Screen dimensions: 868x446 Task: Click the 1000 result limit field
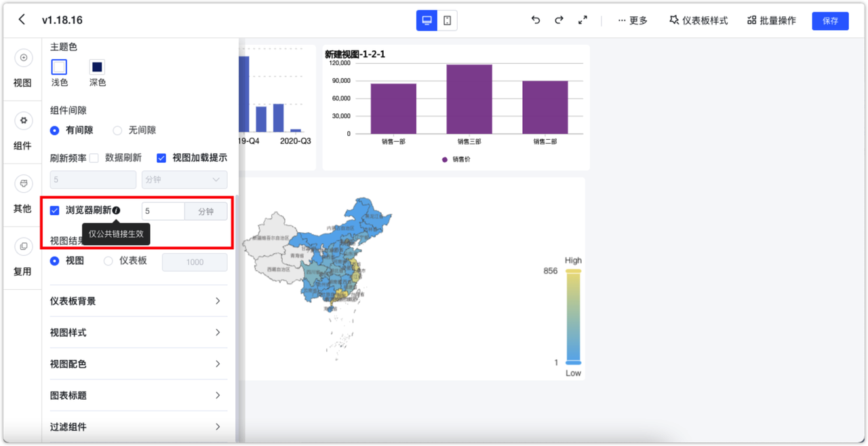195,262
